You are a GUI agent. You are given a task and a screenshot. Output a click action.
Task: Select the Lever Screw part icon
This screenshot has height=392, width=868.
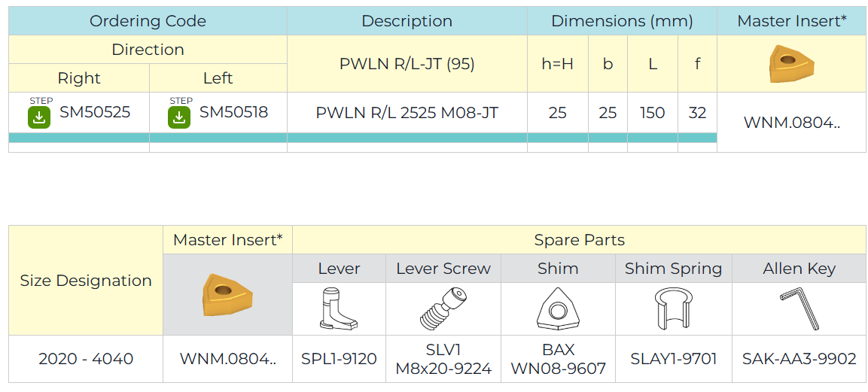click(443, 309)
